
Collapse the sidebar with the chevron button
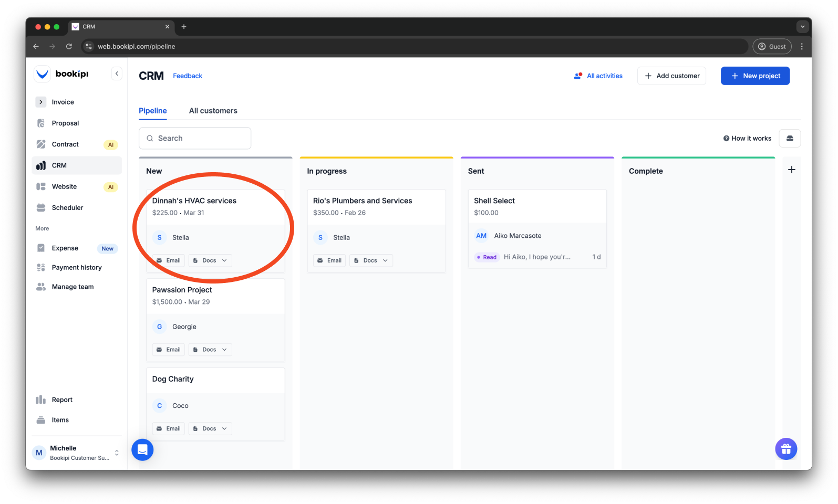click(x=117, y=74)
